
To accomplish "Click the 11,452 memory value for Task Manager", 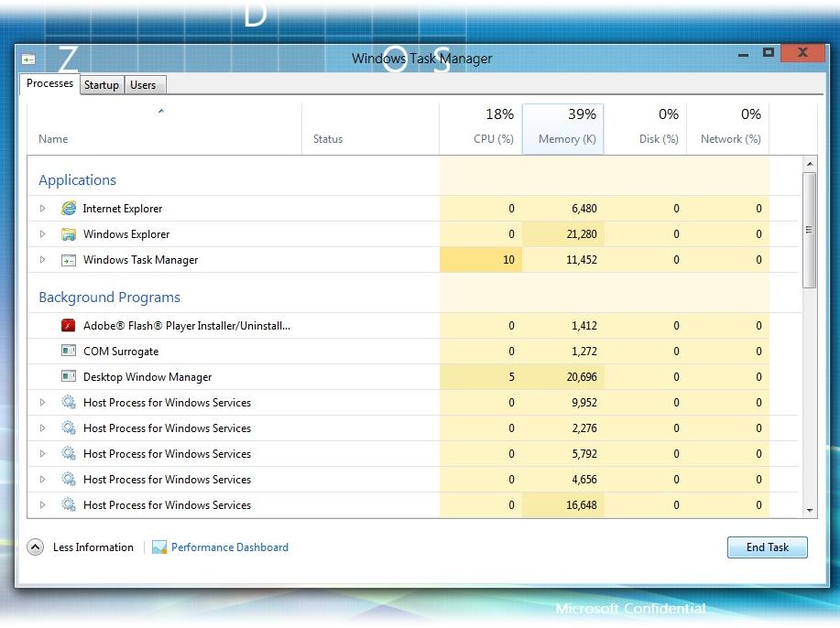I will 582,260.
